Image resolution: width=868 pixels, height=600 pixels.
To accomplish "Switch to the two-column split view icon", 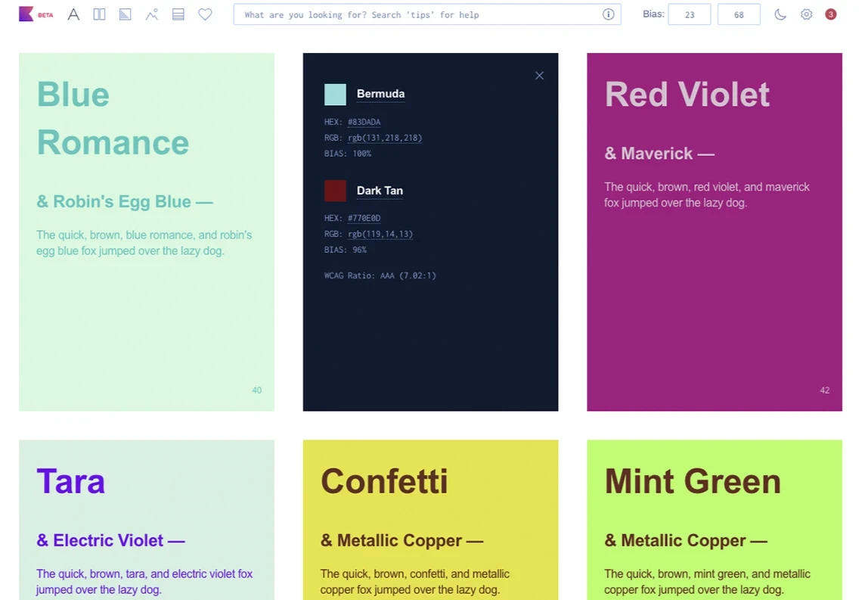I will point(99,14).
